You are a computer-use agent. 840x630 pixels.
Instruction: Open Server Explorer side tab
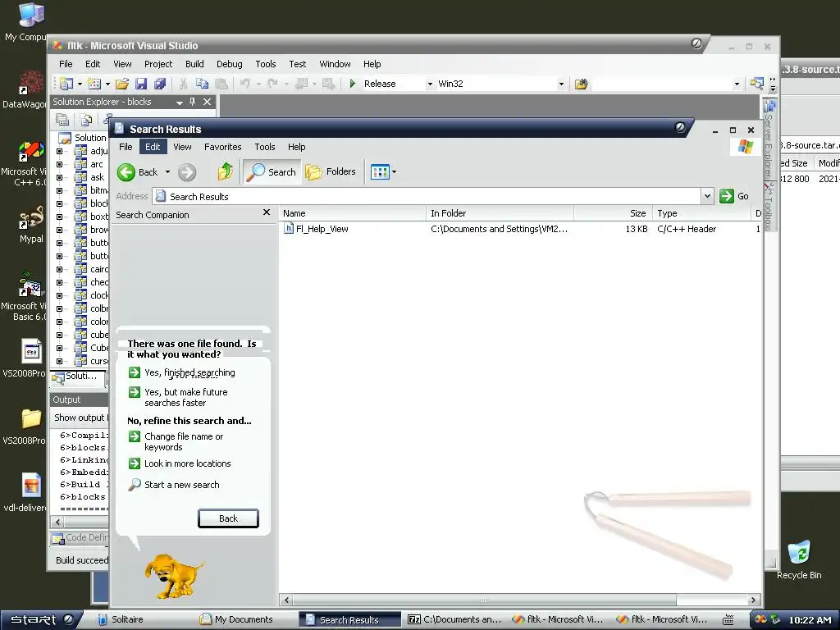(x=769, y=139)
